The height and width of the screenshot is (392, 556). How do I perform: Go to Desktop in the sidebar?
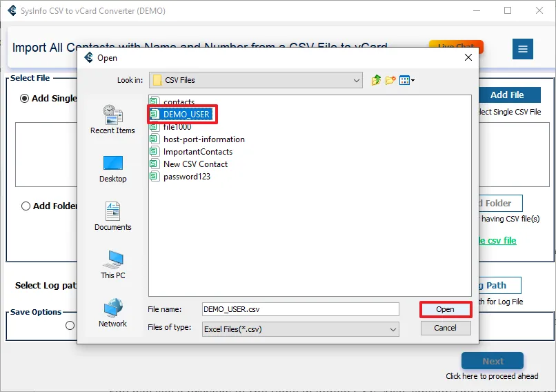(x=112, y=169)
